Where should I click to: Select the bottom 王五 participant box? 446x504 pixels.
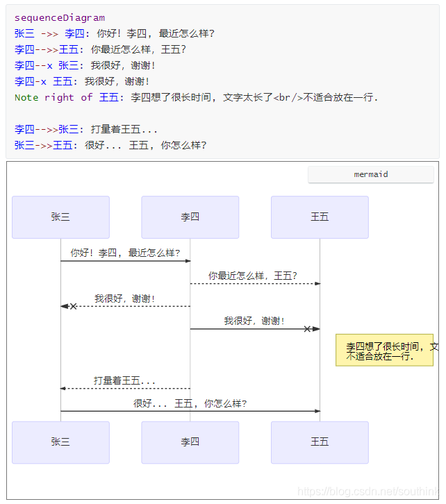[320, 442]
